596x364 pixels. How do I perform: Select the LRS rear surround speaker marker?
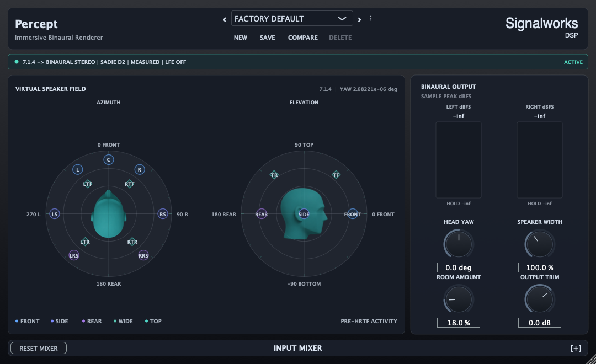[74, 255]
